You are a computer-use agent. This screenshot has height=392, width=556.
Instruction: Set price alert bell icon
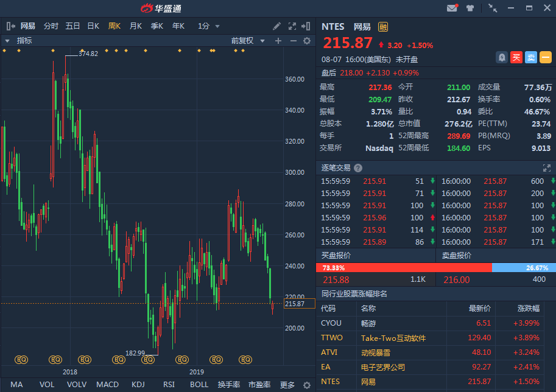[x=502, y=57]
